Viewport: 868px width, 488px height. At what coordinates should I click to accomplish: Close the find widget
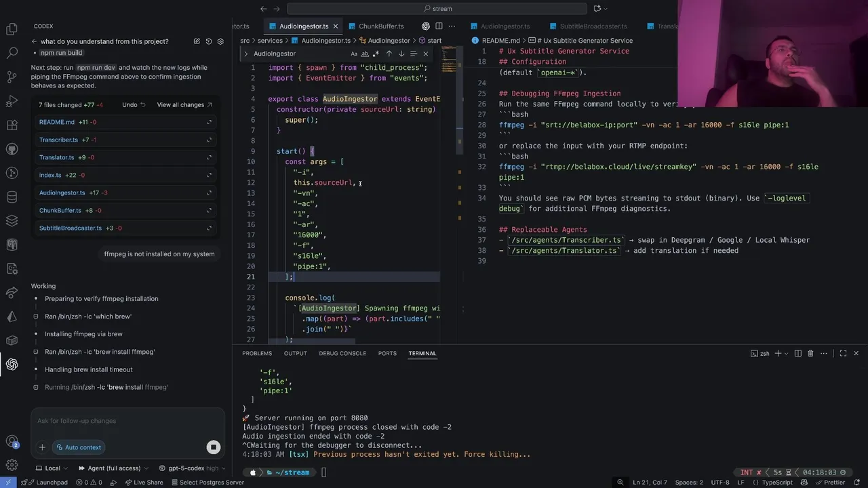(426, 54)
